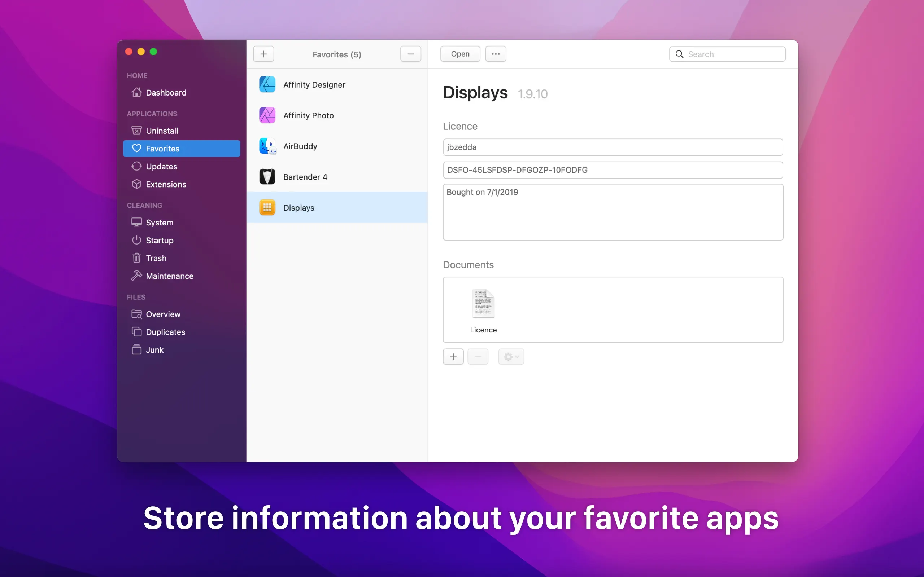Click the licence name field jbzedda
This screenshot has width=924, height=577.
(613, 147)
